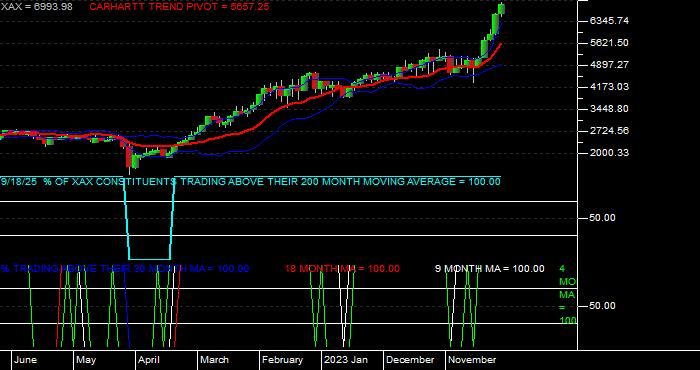Screen dimensions: 700x370
Task: Click the latest green candlestick at chart top
Action: point(501,8)
